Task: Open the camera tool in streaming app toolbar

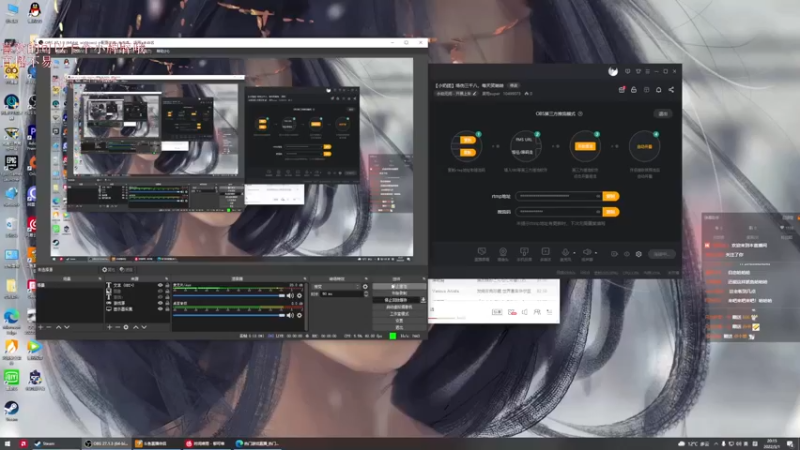Action: (x=503, y=252)
